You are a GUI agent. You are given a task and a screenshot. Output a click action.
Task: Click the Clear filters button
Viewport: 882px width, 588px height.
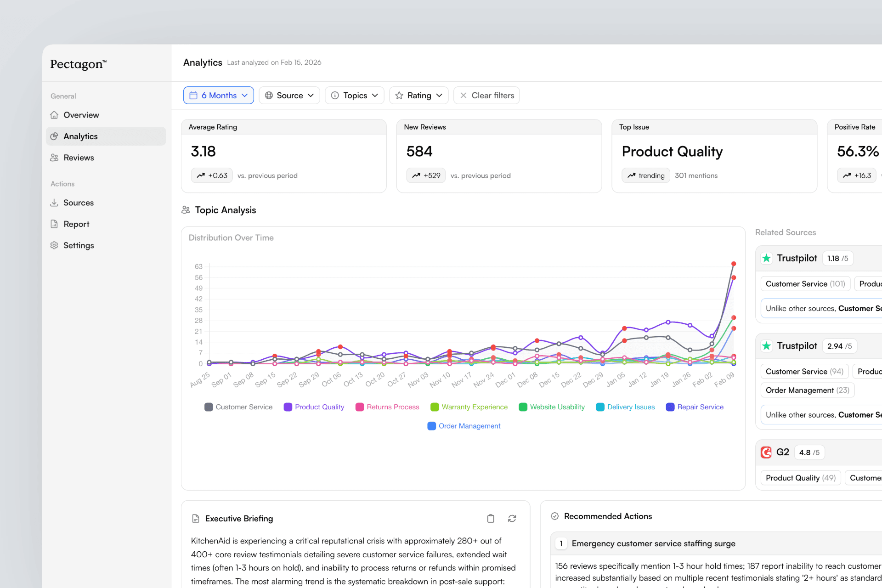pyautogui.click(x=486, y=96)
